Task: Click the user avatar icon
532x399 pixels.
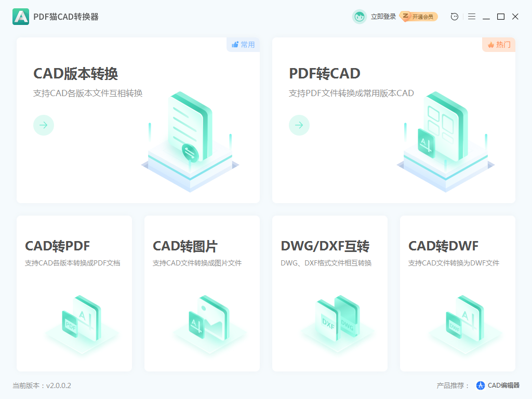Action: point(359,16)
